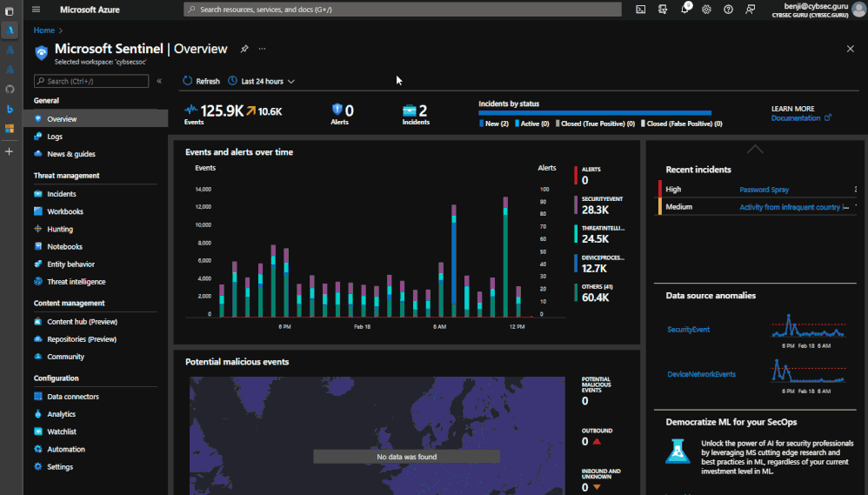The height and width of the screenshot is (495, 868).
Task: Open options for Password Spray incident
Action: tap(855, 190)
